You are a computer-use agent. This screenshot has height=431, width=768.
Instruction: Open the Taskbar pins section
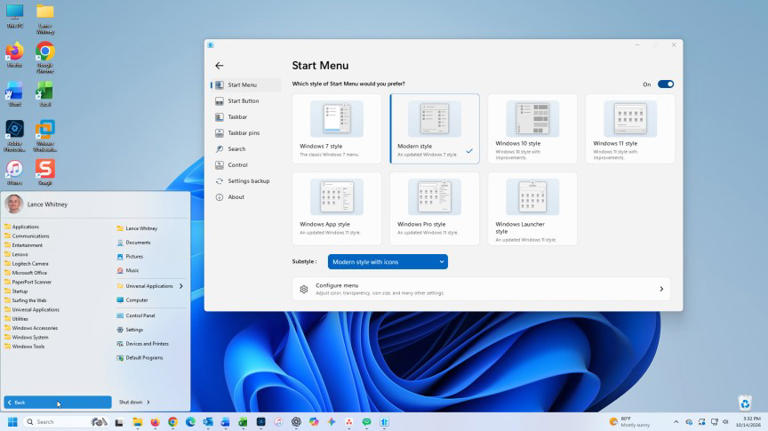tap(246, 133)
